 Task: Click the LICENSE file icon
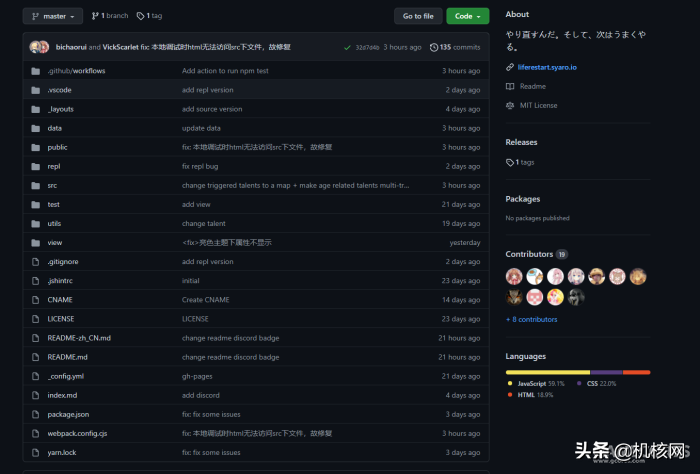36,319
